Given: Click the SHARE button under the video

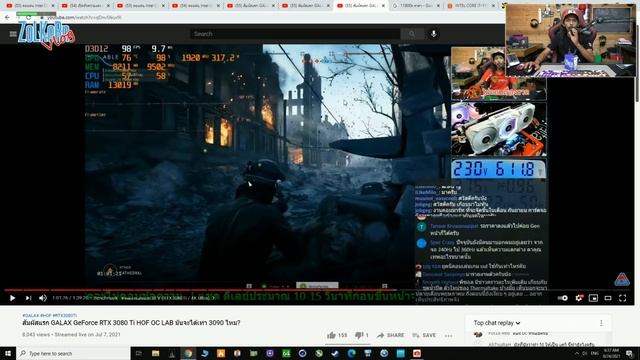Looking at the screenshot, I should [x=390, y=335].
